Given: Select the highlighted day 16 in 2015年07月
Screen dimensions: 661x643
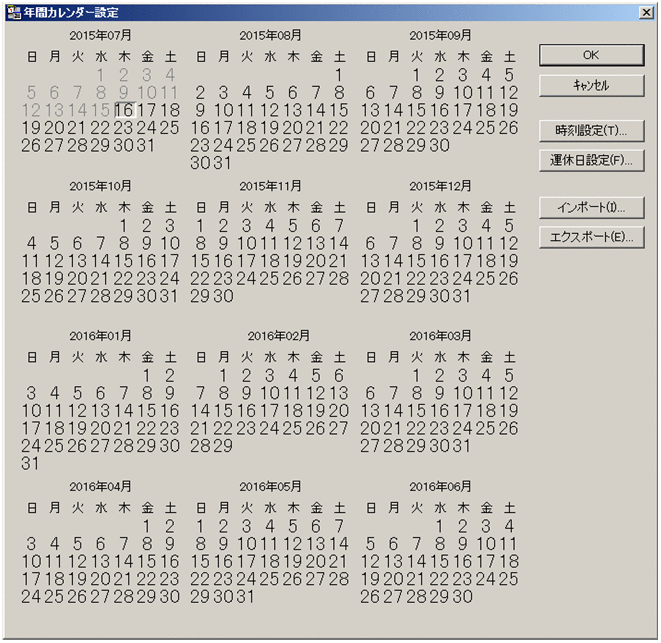Looking at the screenshot, I should (x=124, y=110).
